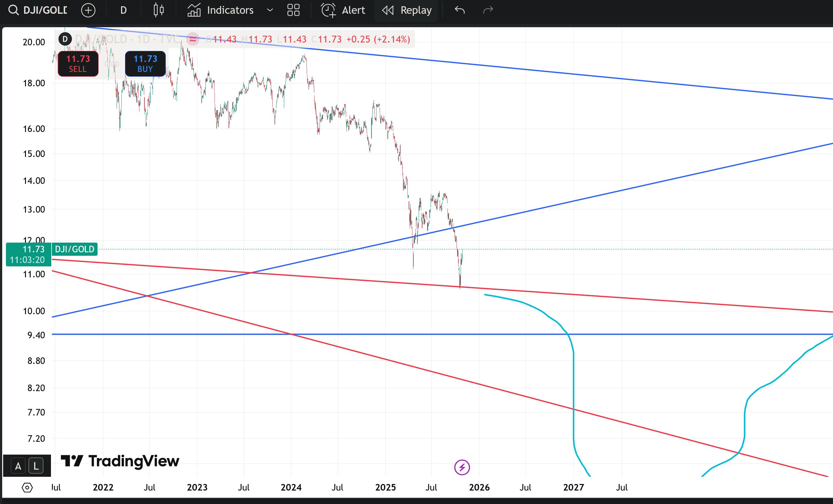Click the redo arrow

(x=488, y=10)
